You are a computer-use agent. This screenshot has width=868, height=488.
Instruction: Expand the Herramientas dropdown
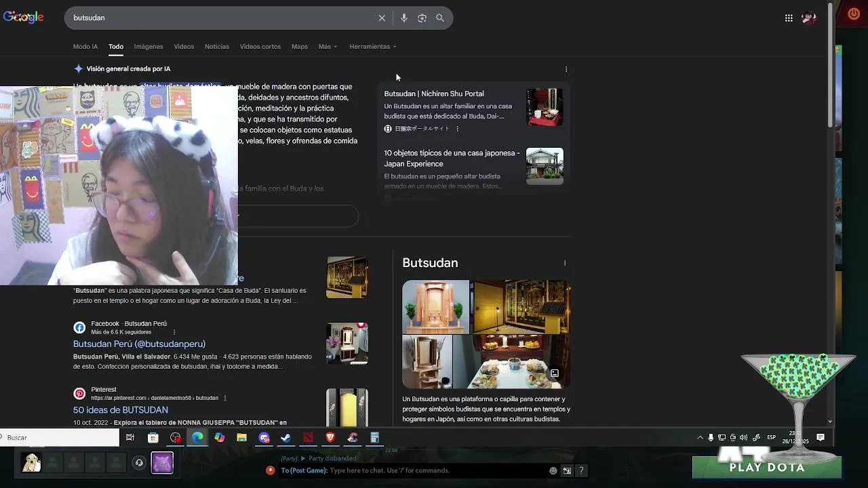click(373, 47)
